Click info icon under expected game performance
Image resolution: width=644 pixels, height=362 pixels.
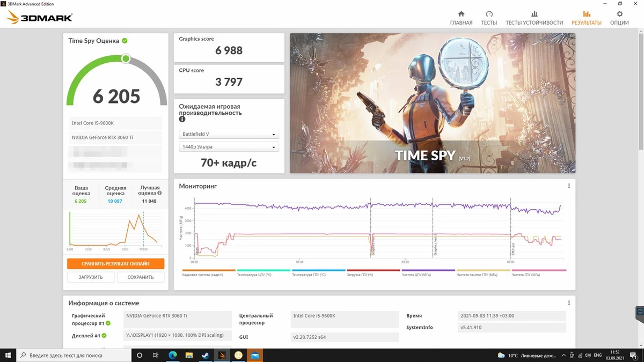[x=182, y=120]
